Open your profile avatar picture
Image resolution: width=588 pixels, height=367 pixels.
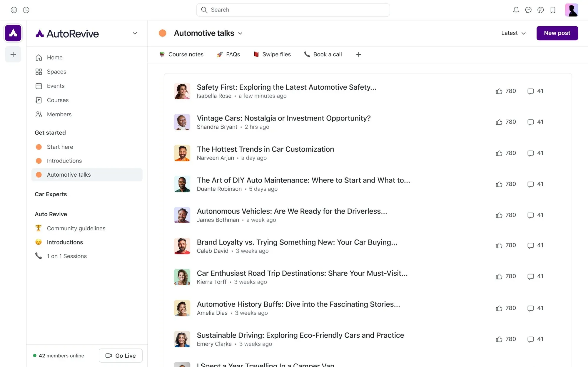point(572,10)
